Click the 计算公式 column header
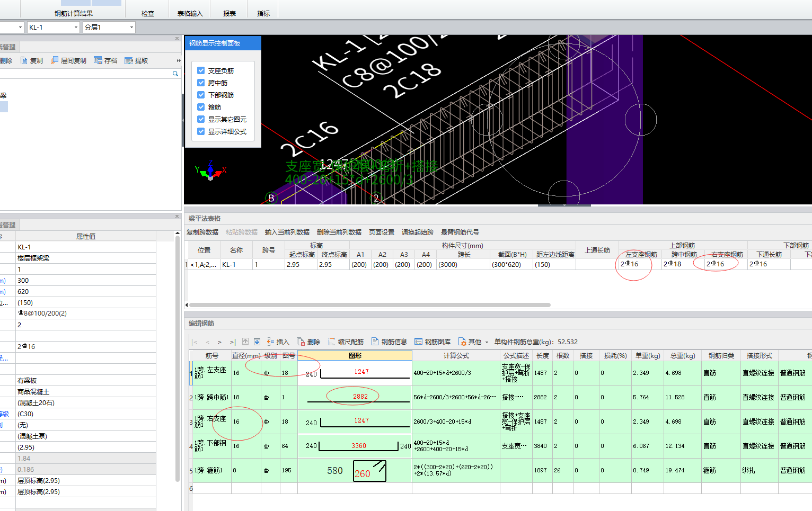Viewport: 812px width, 511px height. 456,355
